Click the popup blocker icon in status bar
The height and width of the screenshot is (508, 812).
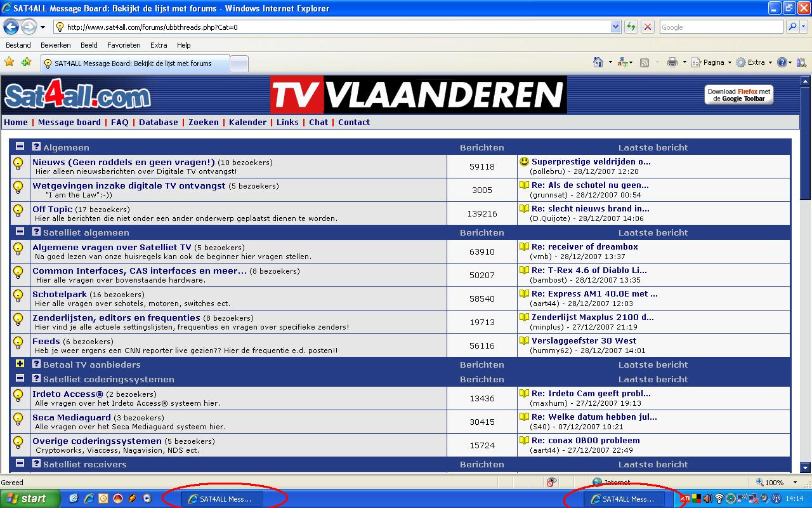point(553,483)
